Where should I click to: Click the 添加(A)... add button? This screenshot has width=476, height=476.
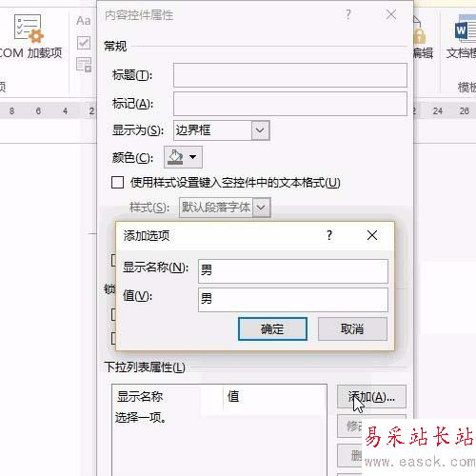pyautogui.click(x=371, y=396)
